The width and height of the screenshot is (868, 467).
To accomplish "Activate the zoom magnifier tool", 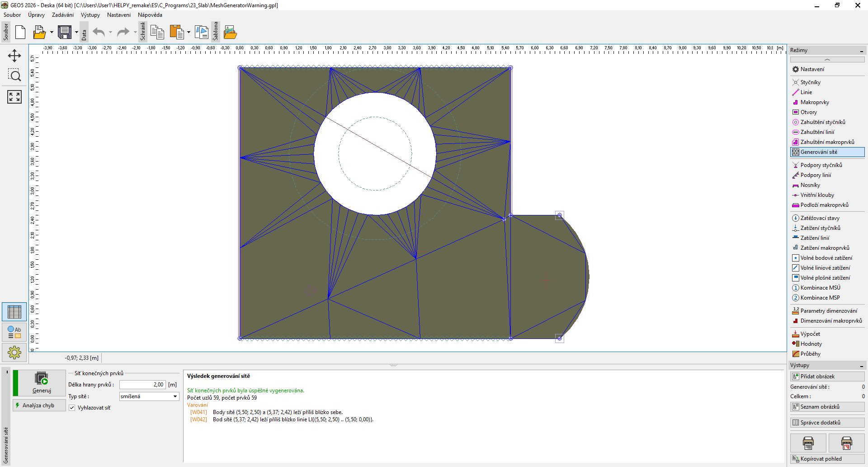I will [14, 76].
